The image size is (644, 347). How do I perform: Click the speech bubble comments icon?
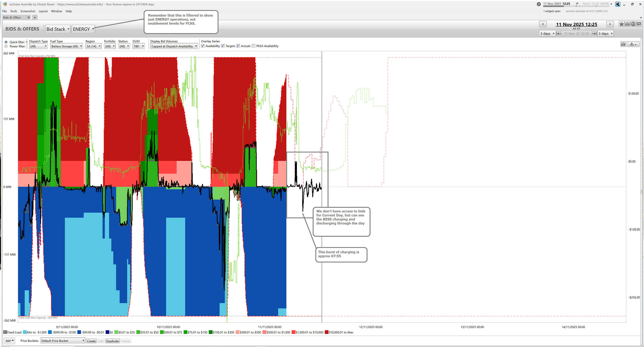point(639,24)
